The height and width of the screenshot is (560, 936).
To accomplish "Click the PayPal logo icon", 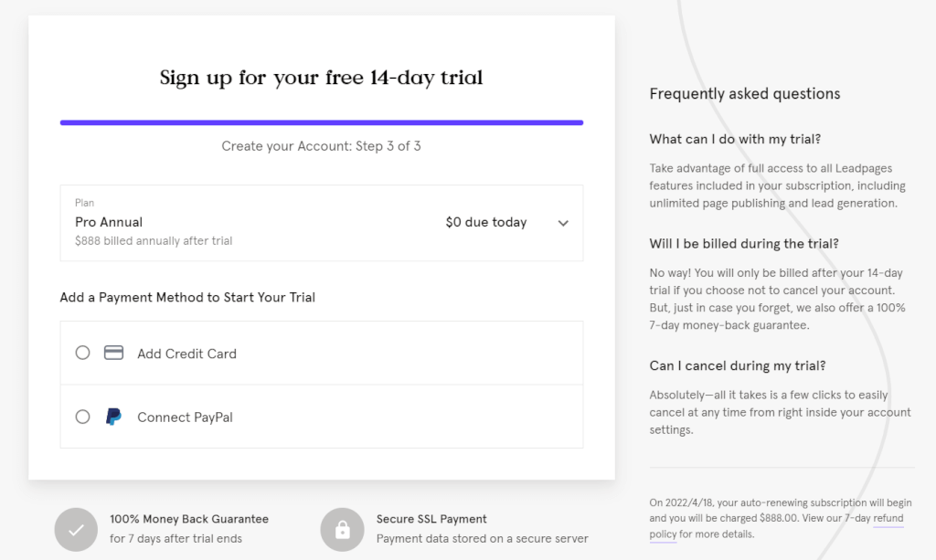I will [x=113, y=417].
